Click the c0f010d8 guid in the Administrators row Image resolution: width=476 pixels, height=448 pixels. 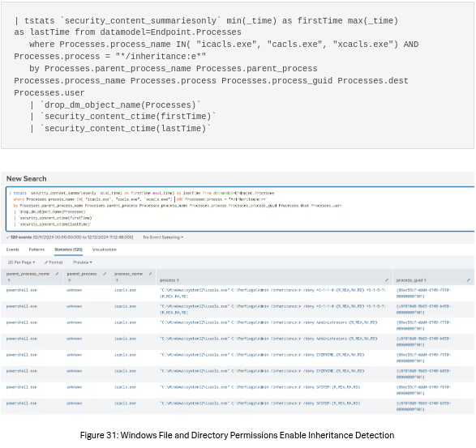point(423,342)
